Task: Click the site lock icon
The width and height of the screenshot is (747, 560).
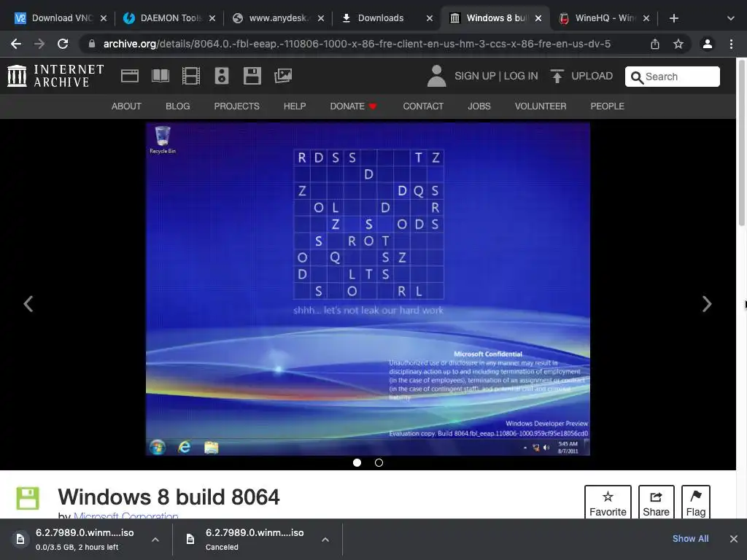Action: 91,44
